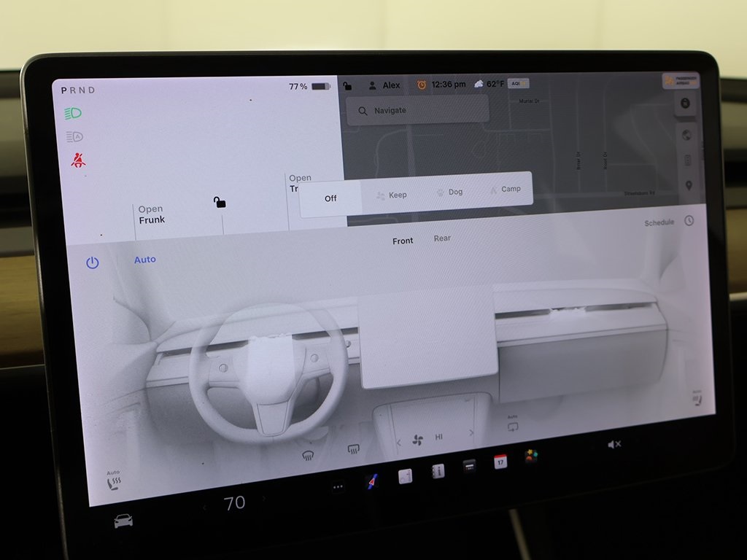Viewport: 747px width, 560px height.
Task: Tap the driver auto seat heater icon
Action: click(x=113, y=481)
